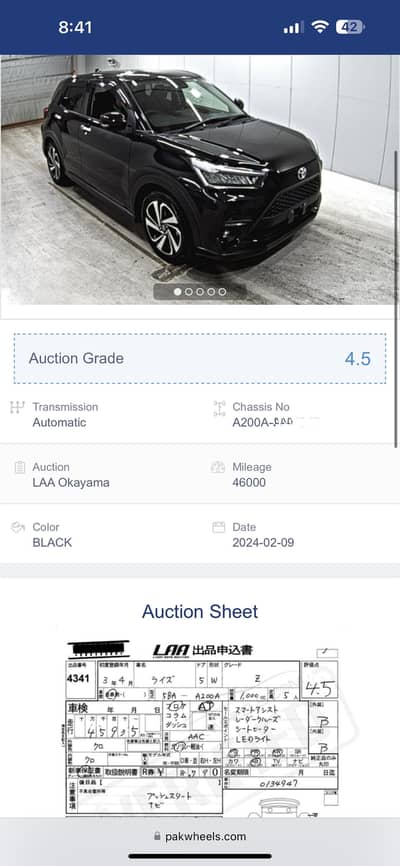Tap the Mileage speedometer icon
The height and width of the screenshot is (866, 400).
coord(218,467)
